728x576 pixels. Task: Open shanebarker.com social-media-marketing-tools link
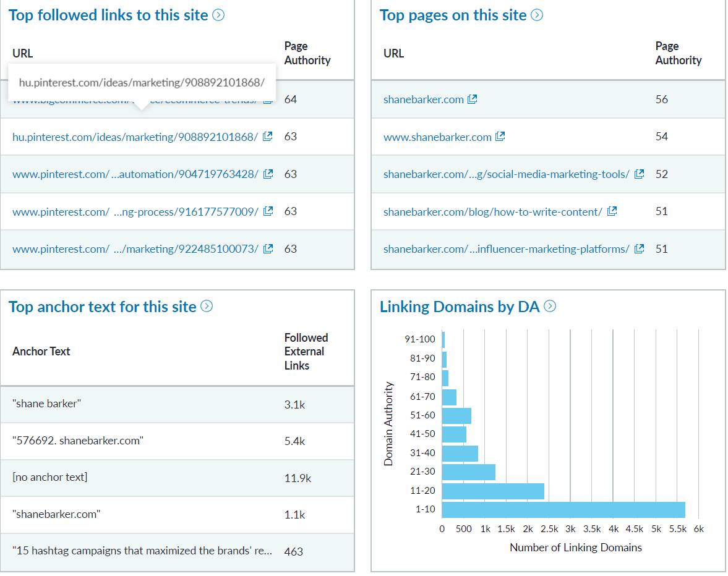point(507,174)
